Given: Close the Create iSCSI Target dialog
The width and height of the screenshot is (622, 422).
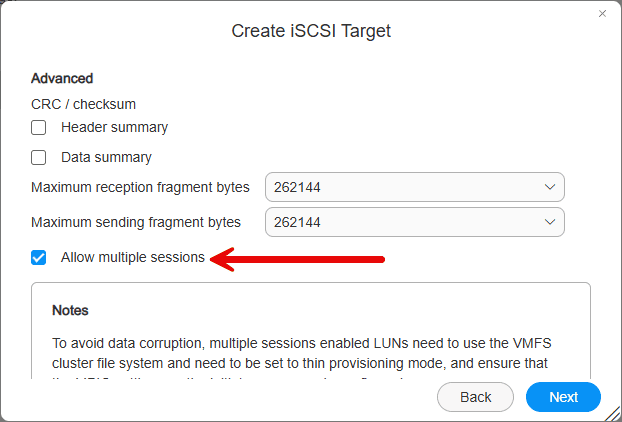Looking at the screenshot, I should 602,13.
